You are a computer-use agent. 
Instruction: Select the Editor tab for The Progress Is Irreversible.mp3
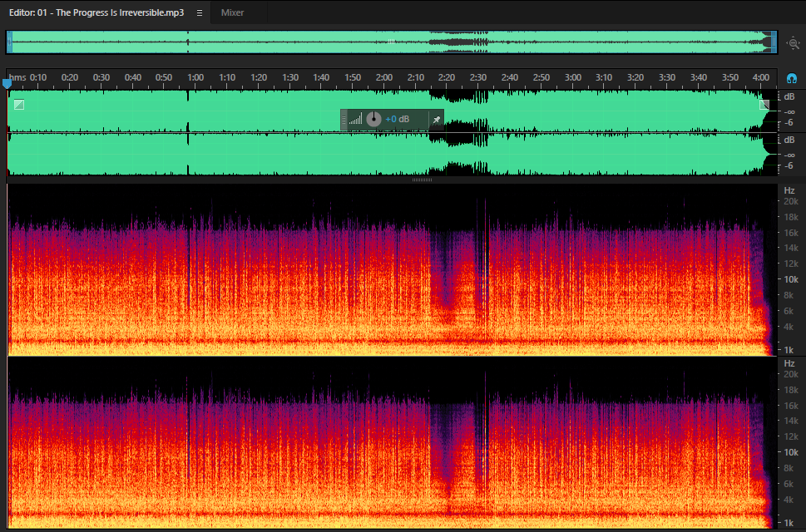[x=96, y=12]
